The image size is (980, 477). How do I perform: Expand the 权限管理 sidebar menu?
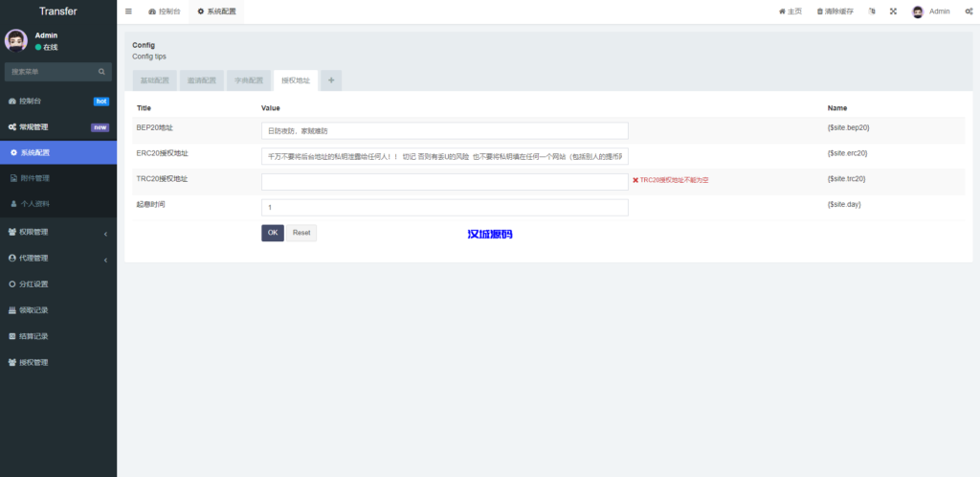[57, 232]
